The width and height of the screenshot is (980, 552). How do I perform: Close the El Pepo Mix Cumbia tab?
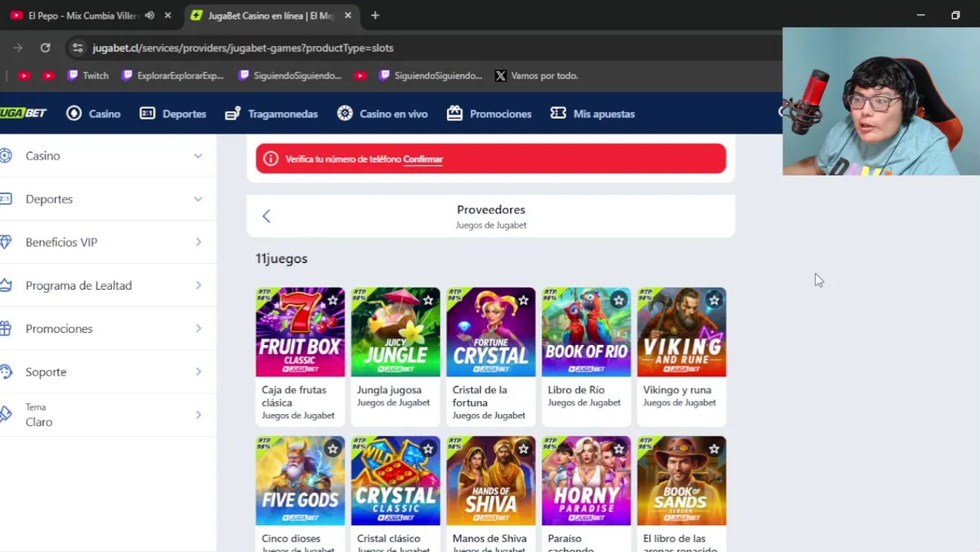pyautogui.click(x=168, y=15)
